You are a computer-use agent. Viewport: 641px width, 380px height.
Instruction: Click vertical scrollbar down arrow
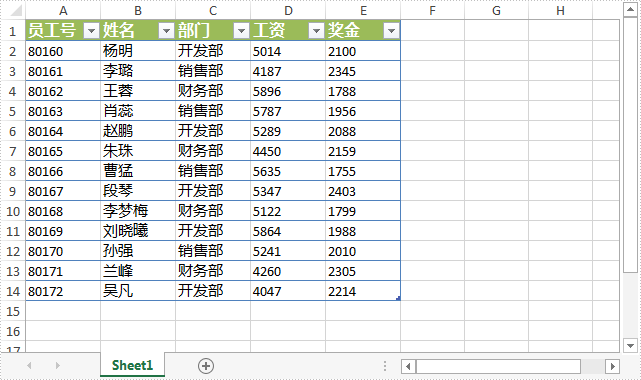click(630, 346)
